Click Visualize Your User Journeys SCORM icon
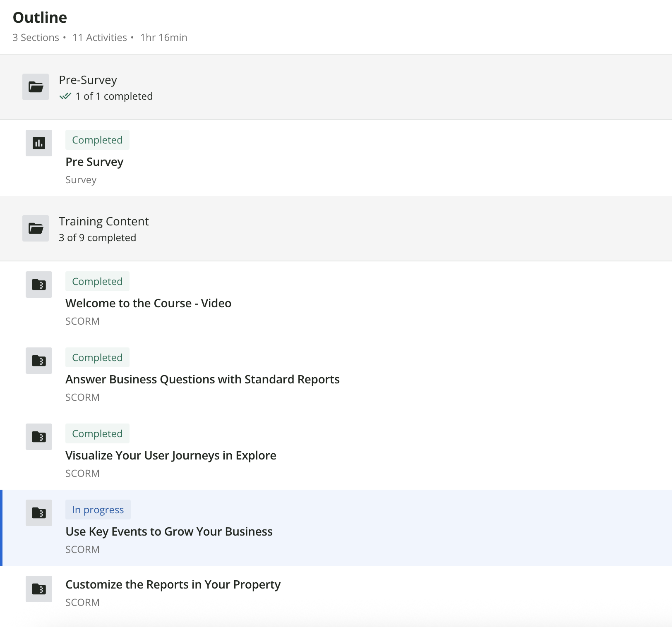 tap(39, 437)
